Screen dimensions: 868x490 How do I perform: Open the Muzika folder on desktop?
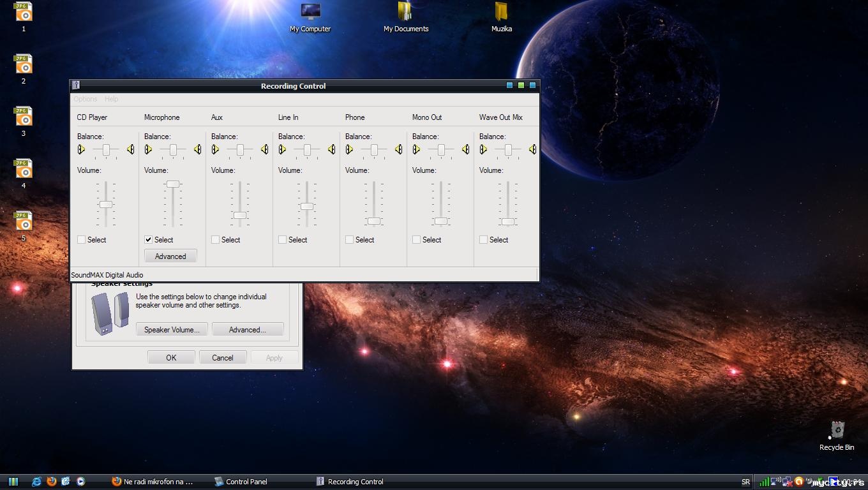click(501, 13)
